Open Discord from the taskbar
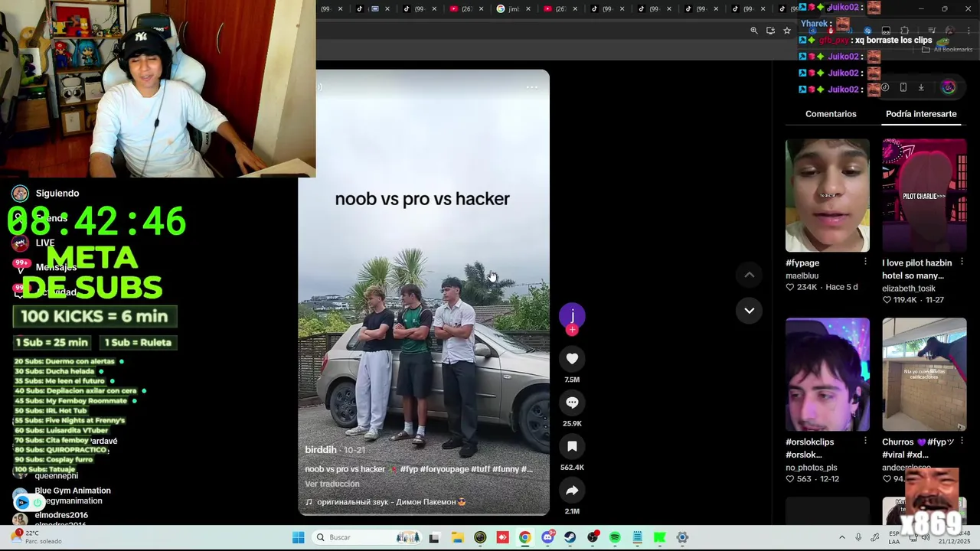This screenshot has height=551, width=980. pos(547,537)
